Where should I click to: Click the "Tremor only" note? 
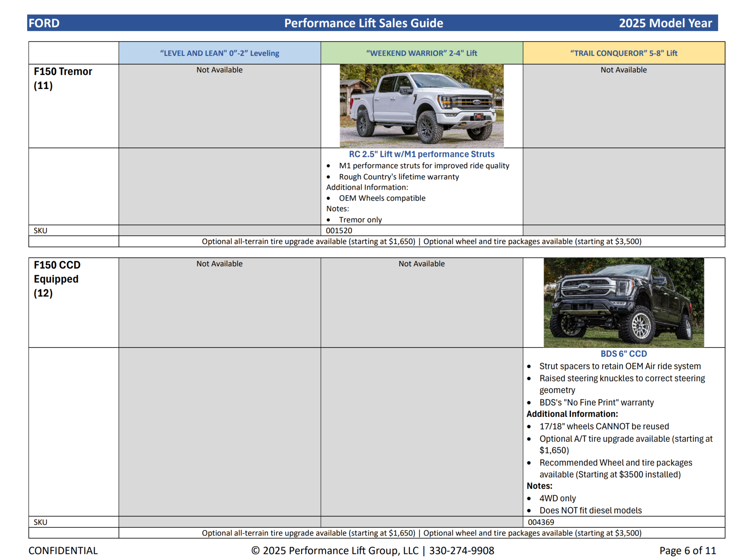(x=360, y=220)
